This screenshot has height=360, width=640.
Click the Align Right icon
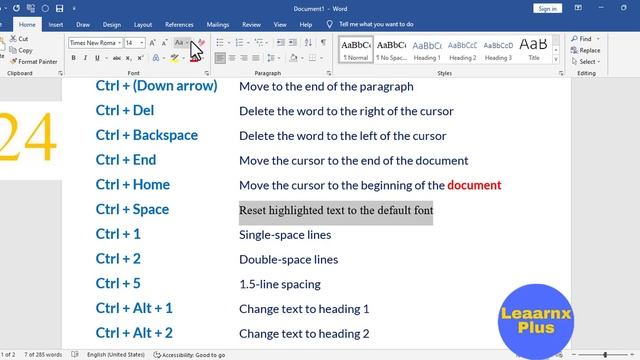[x=244, y=58]
